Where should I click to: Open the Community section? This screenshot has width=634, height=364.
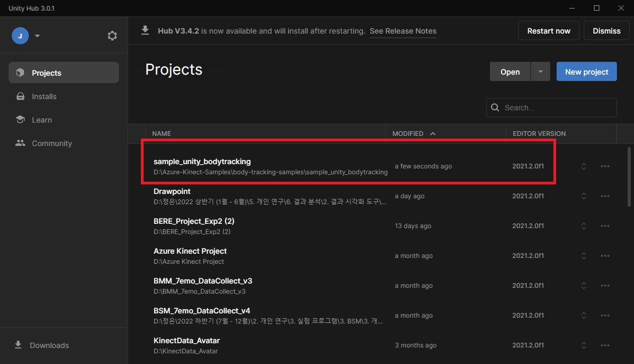64,143
